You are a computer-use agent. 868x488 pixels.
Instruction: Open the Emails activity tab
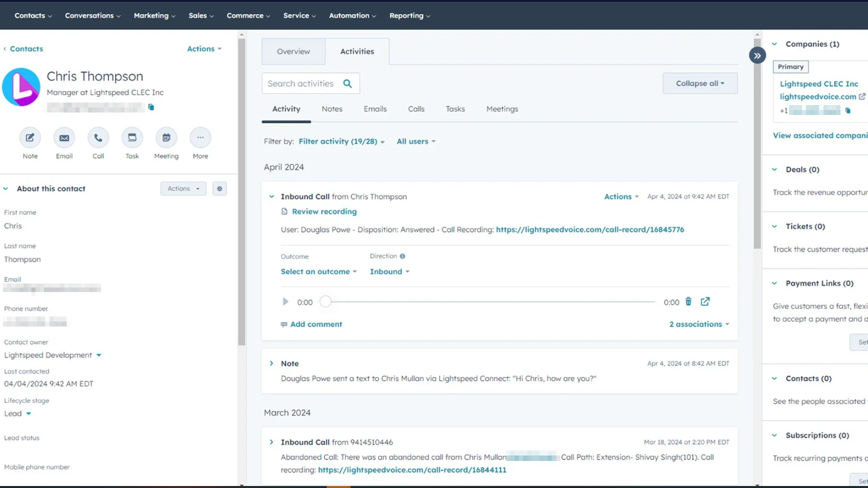click(375, 109)
